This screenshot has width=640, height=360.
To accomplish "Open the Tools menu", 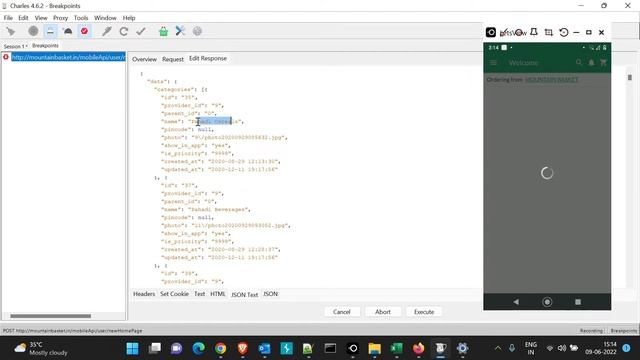I will pyautogui.click(x=81, y=18).
